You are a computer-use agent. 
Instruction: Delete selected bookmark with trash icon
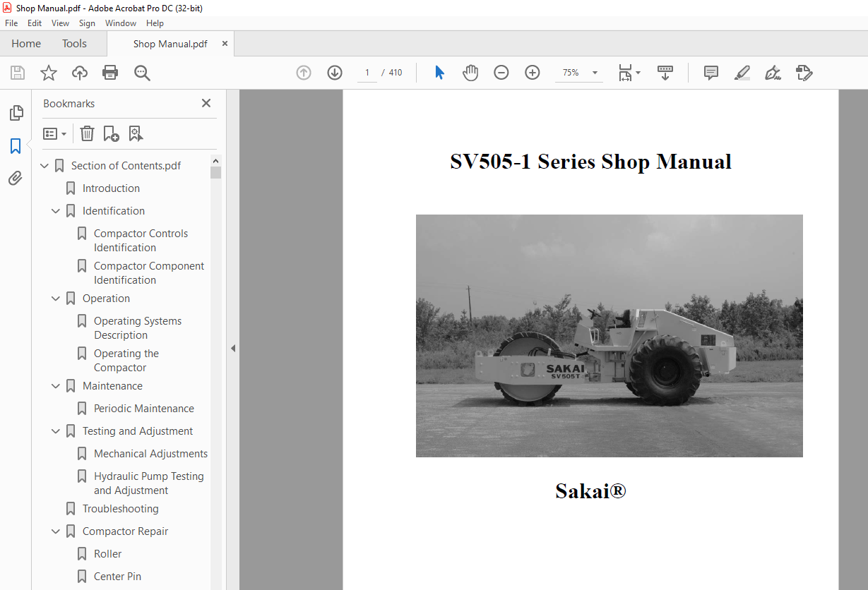tap(87, 133)
